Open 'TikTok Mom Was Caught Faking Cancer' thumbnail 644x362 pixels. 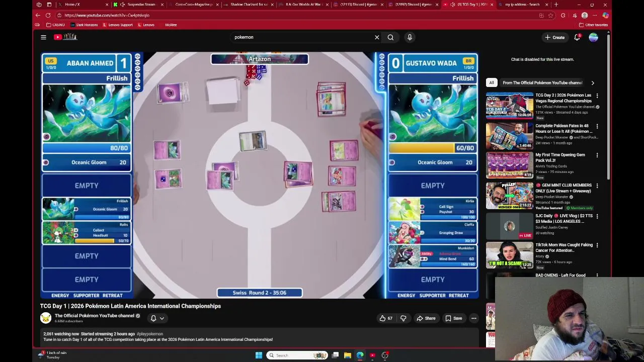[509, 255]
